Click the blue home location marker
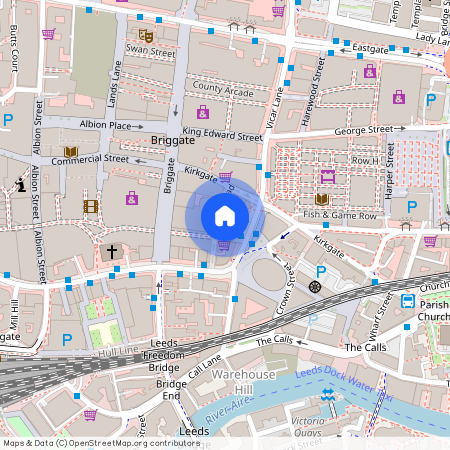Screen dimensions: 450x450 coord(225,217)
